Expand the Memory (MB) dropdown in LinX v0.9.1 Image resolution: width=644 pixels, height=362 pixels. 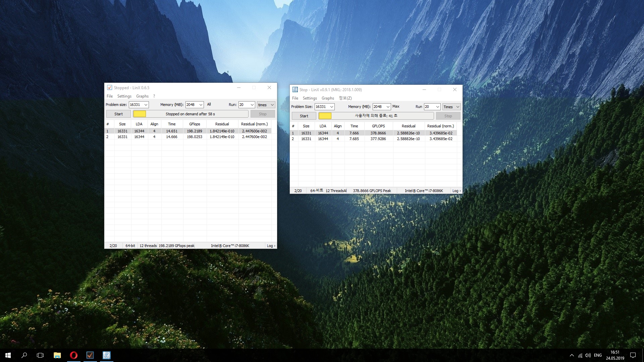tap(388, 107)
